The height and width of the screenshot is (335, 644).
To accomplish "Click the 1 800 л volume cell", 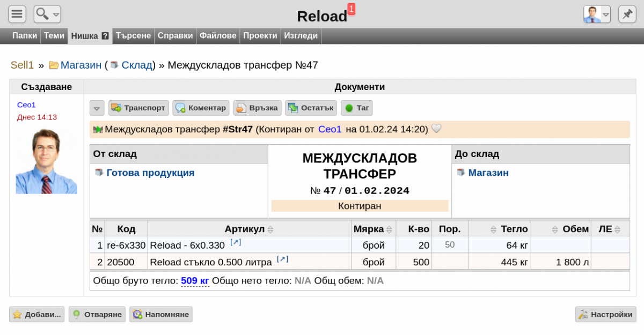I will coord(560,262).
